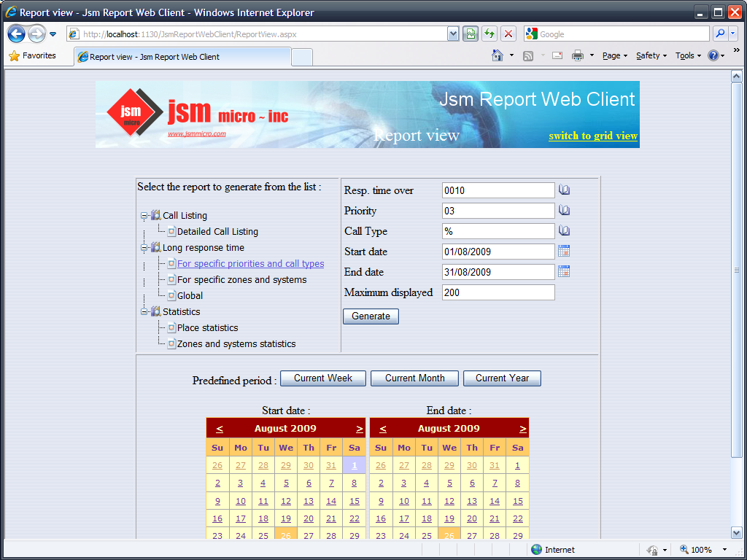Click the Resp. time over input field
Image resolution: width=747 pixels, height=560 pixels.
click(x=498, y=190)
